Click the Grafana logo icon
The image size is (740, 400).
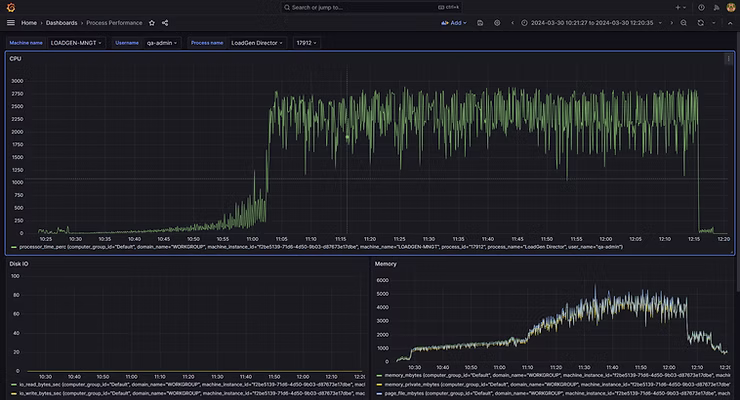11,8
